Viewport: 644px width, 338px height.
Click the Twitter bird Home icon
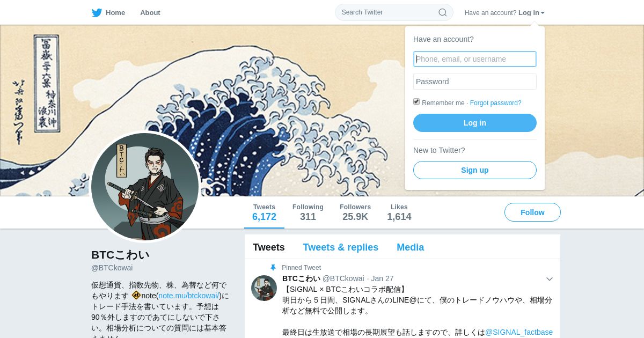pos(97,12)
